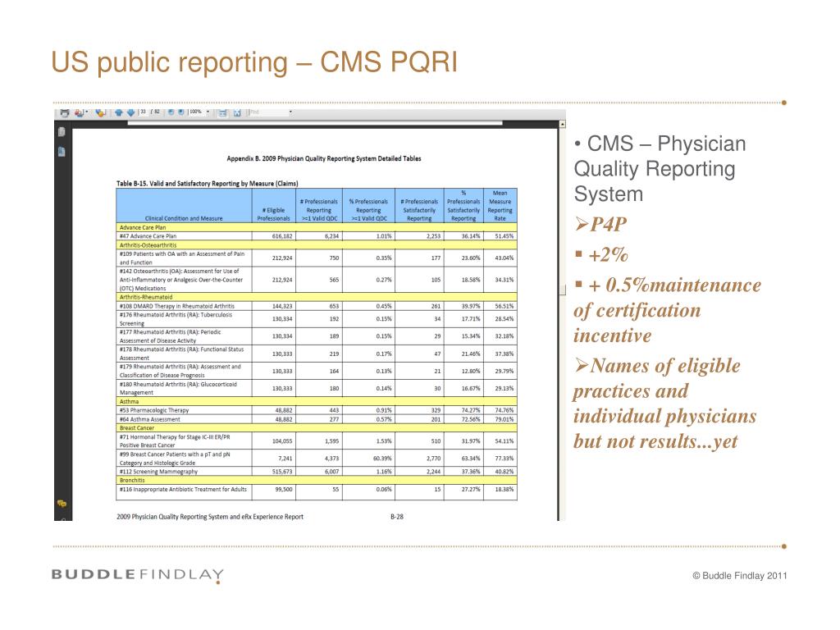The image size is (840, 630).
Task: Click the Create PDF icon next to Print
Action: [x=79, y=112]
